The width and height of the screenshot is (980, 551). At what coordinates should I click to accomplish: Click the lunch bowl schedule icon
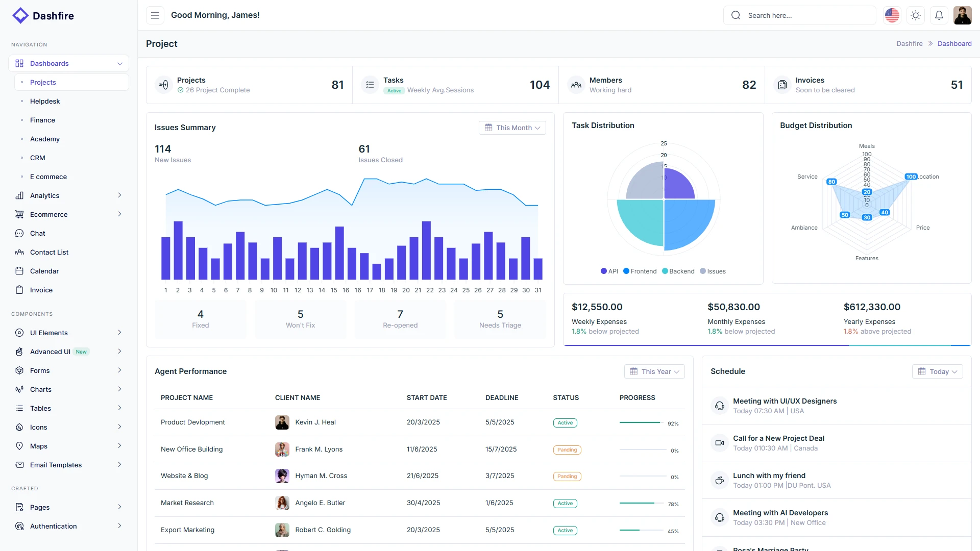[719, 480]
